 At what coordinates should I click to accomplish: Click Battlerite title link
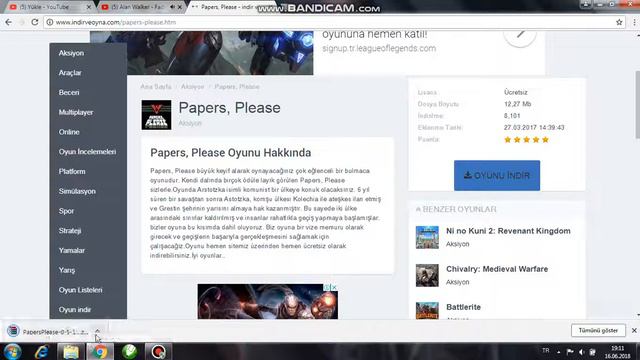463,307
